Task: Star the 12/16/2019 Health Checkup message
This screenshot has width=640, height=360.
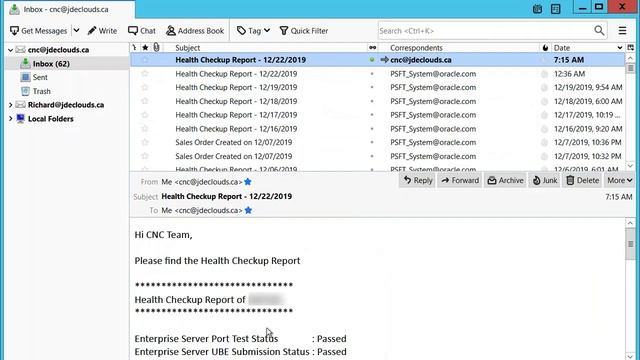Action: pos(145,129)
